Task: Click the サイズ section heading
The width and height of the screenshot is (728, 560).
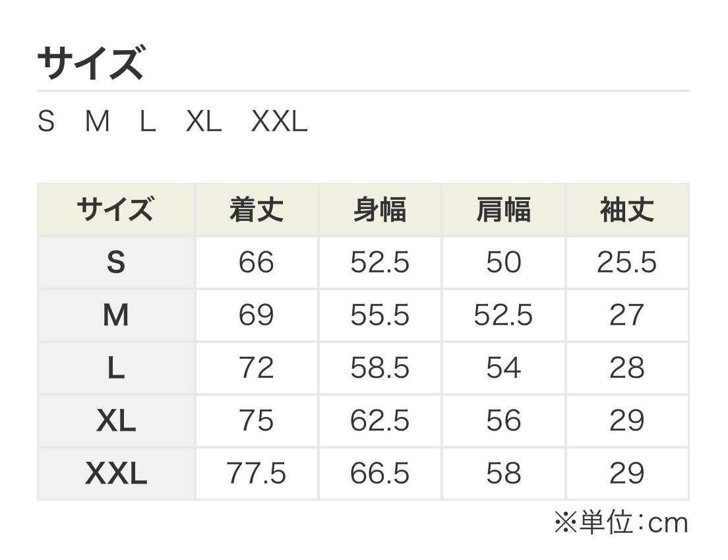Action: 90,63
